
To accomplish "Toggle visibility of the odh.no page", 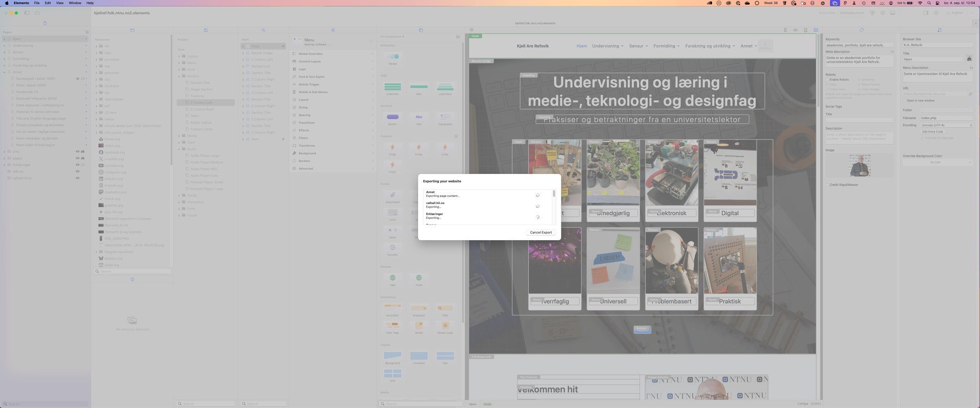I will (x=78, y=171).
